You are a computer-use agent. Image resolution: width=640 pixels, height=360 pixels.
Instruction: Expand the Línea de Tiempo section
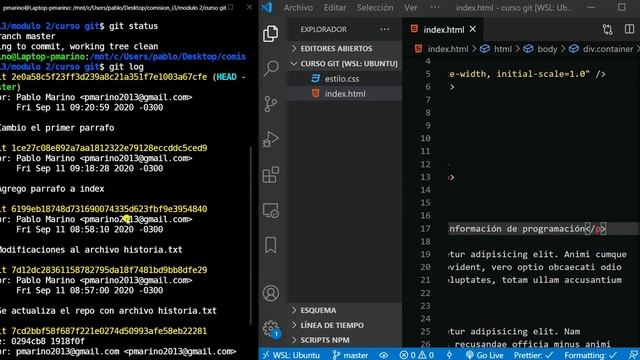click(345, 325)
